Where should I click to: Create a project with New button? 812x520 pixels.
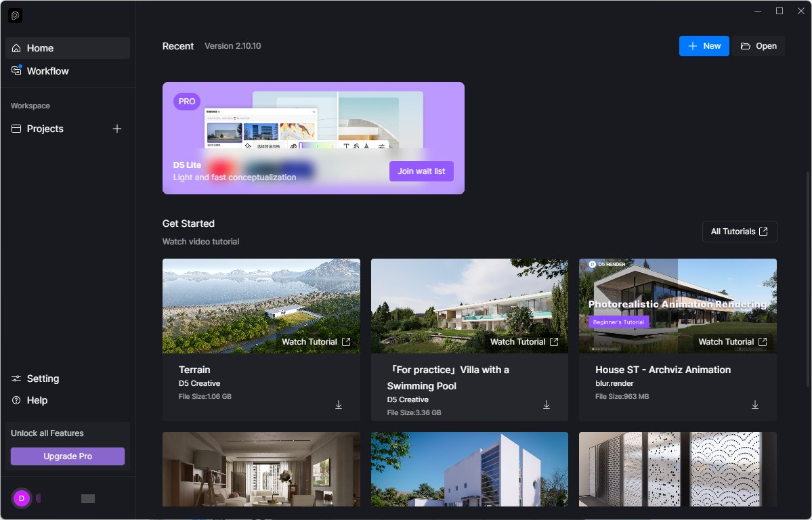click(x=704, y=46)
